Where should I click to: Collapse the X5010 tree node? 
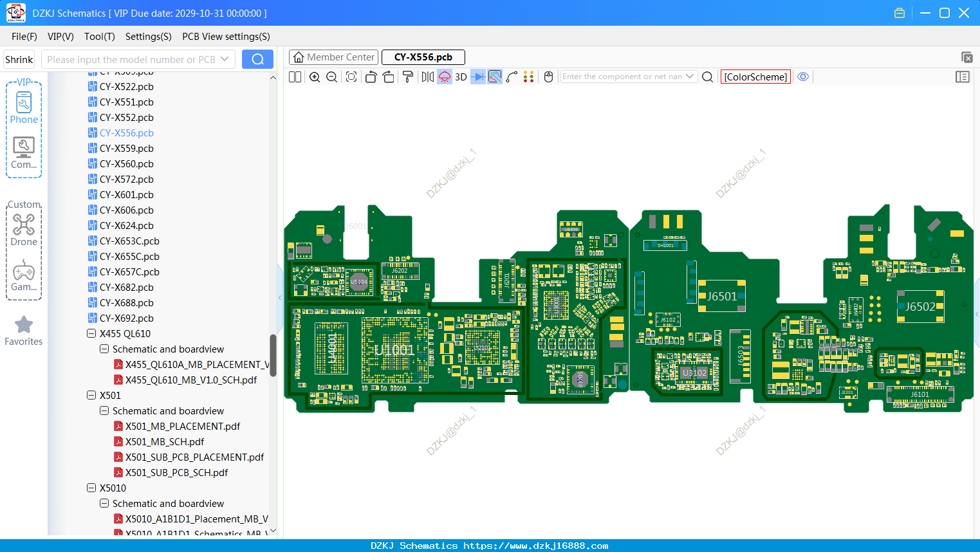tap(91, 488)
